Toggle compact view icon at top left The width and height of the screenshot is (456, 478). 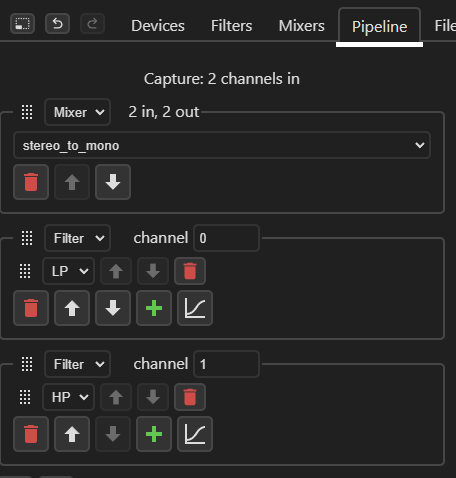click(22, 24)
